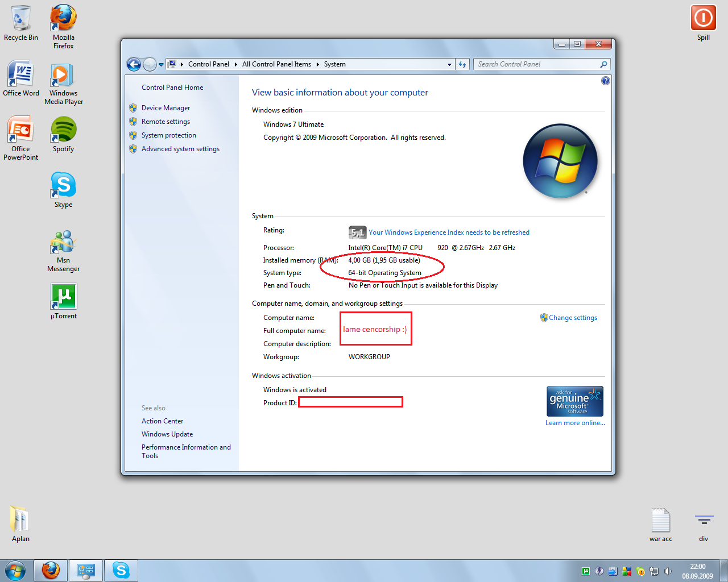
Task: Open Advanced system settings
Action: point(180,149)
